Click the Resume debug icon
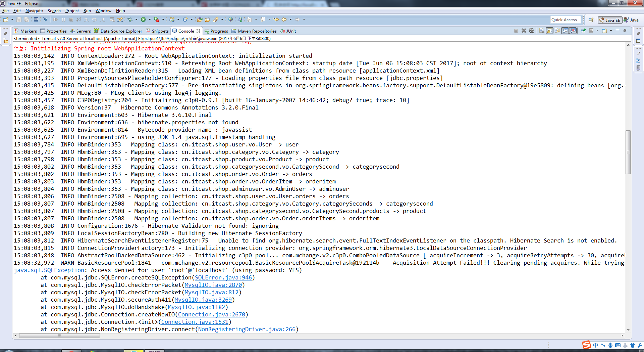Screen dimensions: 644x352 point(56,19)
